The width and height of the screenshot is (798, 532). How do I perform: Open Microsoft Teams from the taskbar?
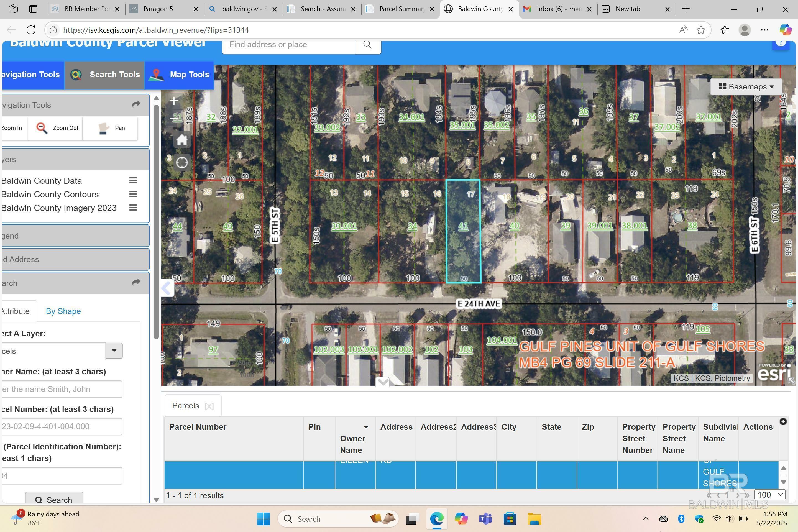pos(485,519)
